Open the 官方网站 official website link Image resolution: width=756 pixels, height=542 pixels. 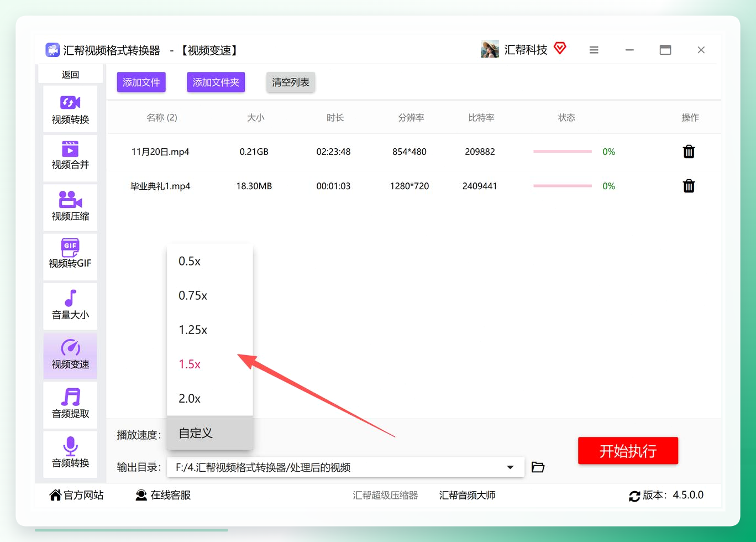[x=77, y=495]
